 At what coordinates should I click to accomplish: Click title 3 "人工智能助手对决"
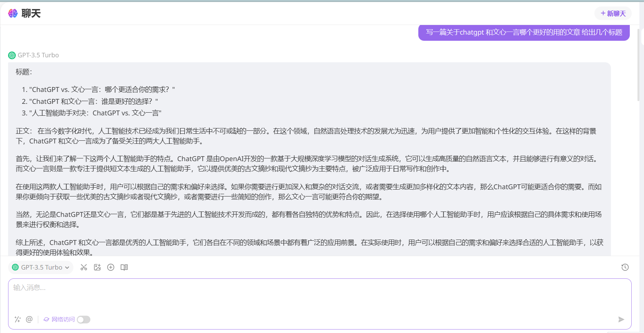(x=95, y=113)
